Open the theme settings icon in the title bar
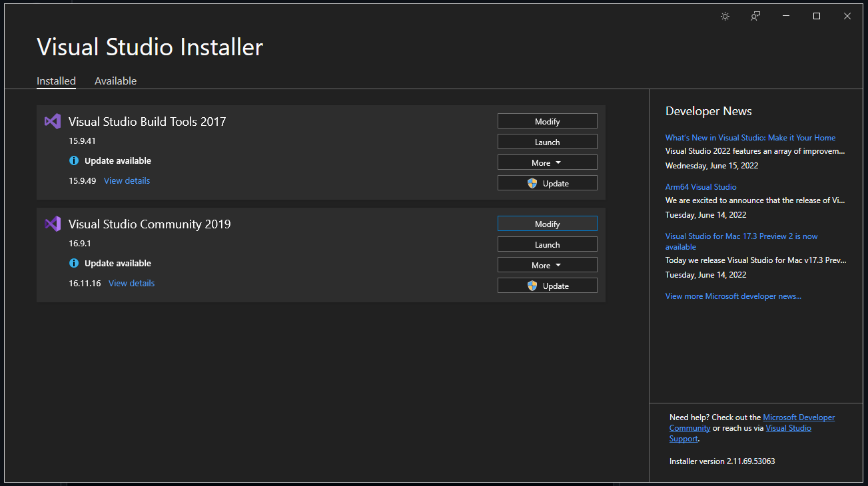868x486 pixels. pos(725,16)
